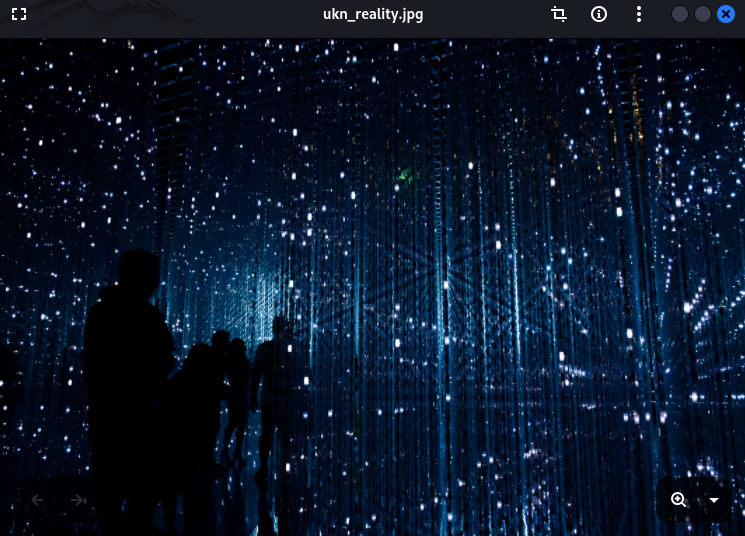The width and height of the screenshot is (745, 536).
Task: Open the crop and rotate tool
Action: tap(559, 14)
